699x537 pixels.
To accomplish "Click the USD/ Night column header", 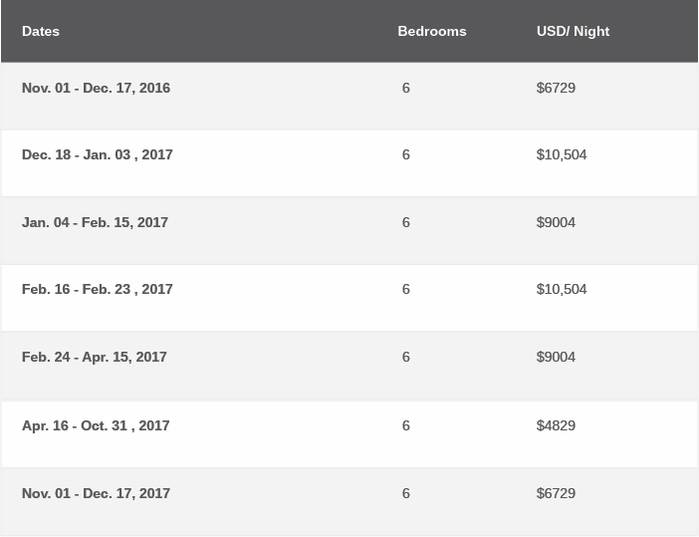I will click(573, 31).
